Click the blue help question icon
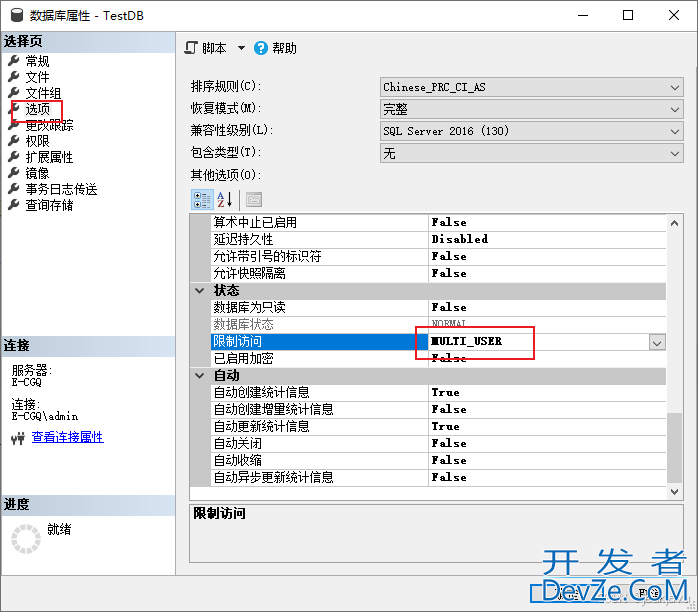 [261, 48]
